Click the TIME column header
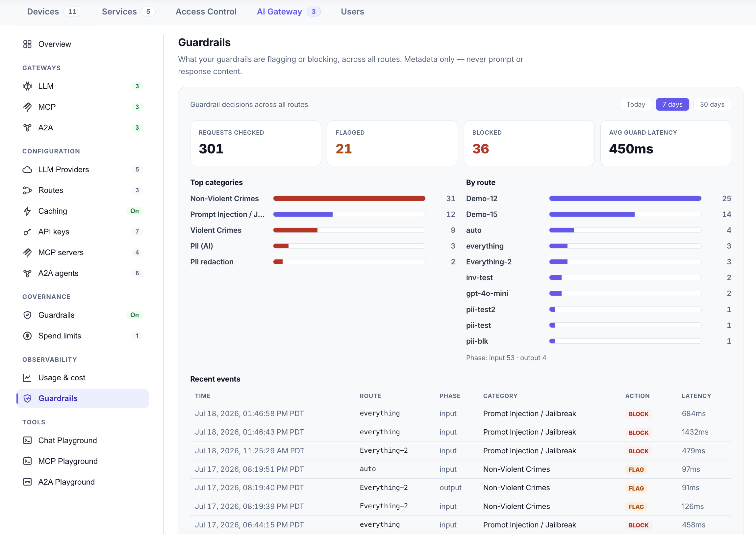Image resolution: width=756 pixels, height=534 pixels. [203, 396]
